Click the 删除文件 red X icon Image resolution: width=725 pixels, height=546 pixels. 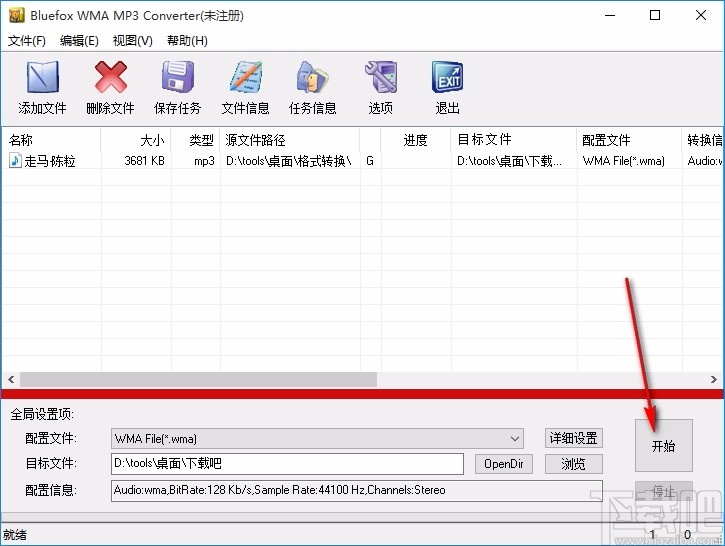point(111,77)
